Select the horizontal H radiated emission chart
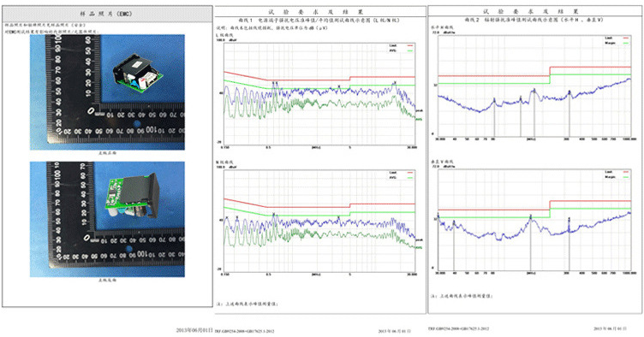 pyautogui.click(x=534, y=86)
